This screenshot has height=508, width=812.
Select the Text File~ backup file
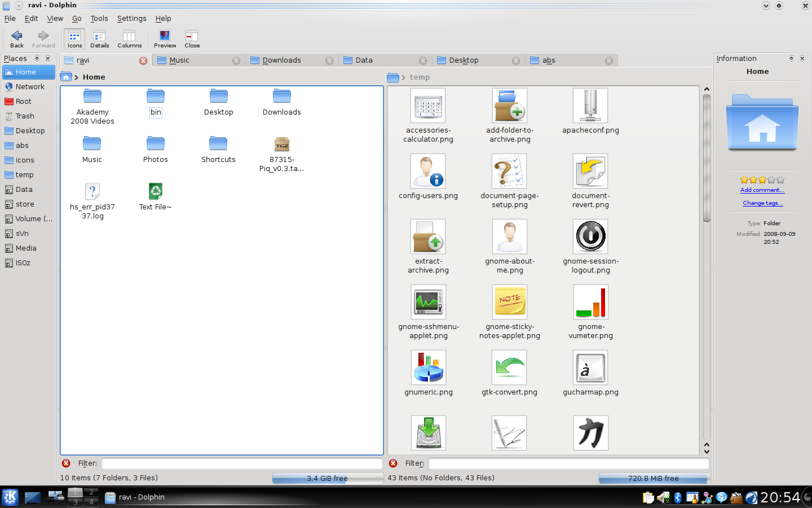[156, 197]
